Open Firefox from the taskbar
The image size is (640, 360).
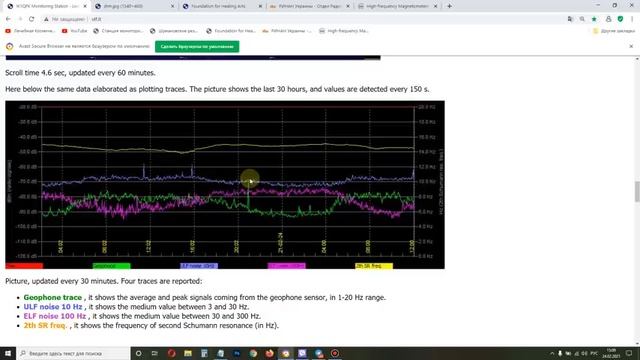point(269,353)
